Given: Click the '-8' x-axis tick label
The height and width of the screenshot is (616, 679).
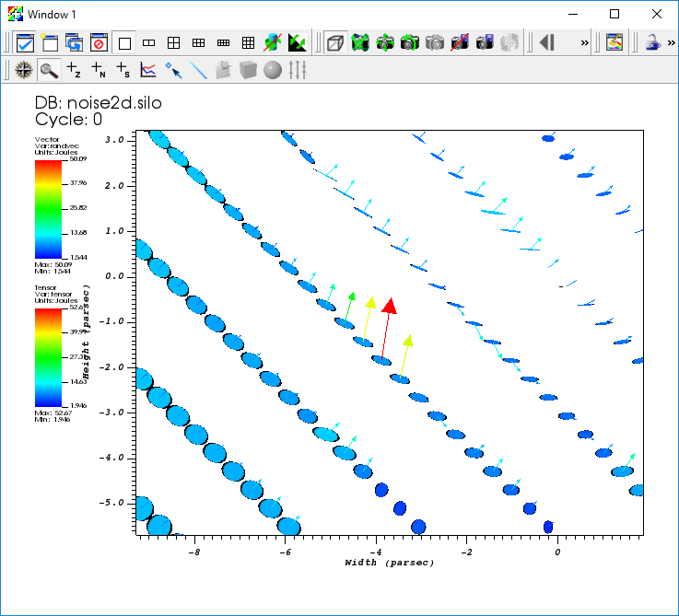Looking at the screenshot, I should [x=194, y=552].
